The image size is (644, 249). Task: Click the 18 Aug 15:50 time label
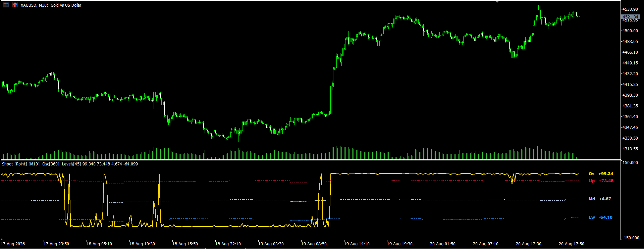click(x=185, y=244)
